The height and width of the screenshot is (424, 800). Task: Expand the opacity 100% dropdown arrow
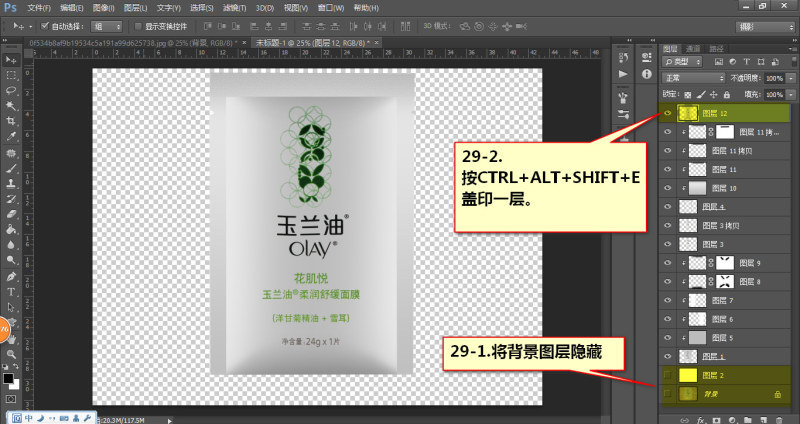coord(791,78)
